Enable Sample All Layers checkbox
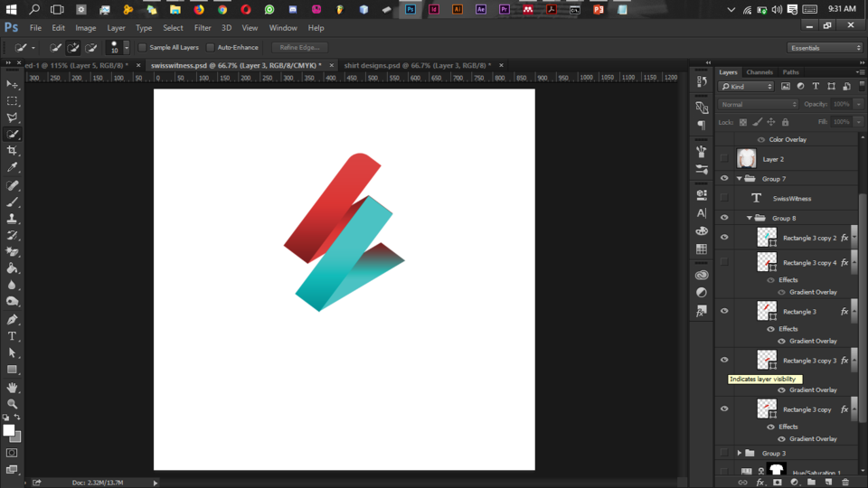 pos(142,48)
